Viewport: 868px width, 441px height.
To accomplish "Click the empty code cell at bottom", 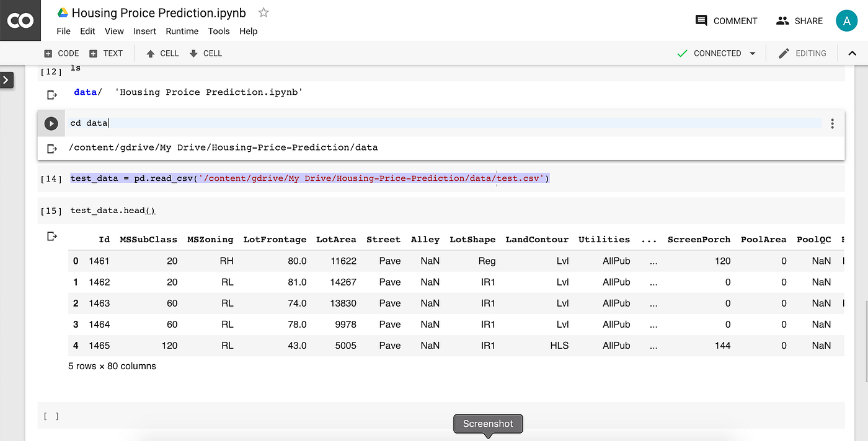I will click(441, 415).
